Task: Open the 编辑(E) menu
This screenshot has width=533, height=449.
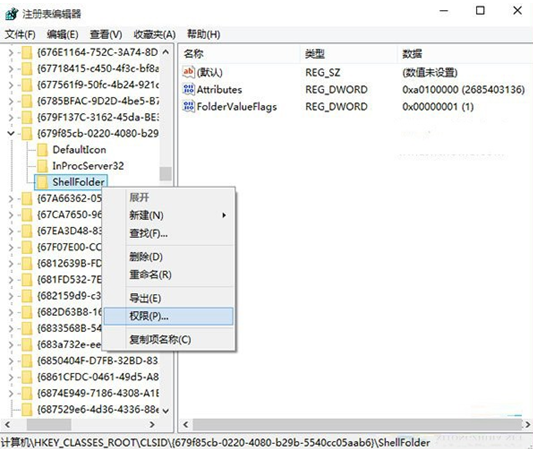Action: tap(63, 34)
